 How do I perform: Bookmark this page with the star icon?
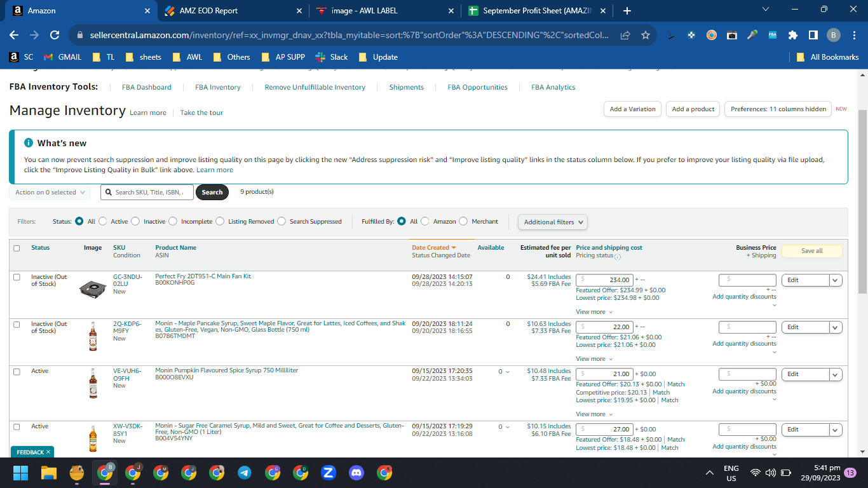click(646, 35)
